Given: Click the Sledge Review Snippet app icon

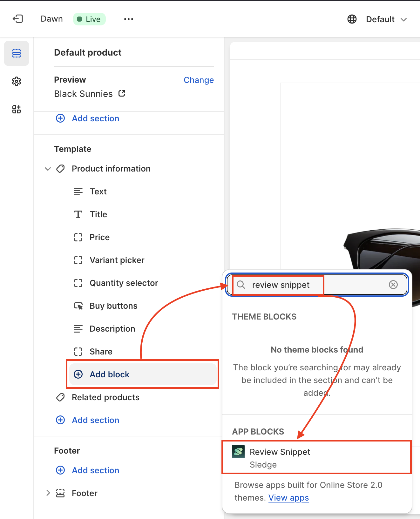Looking at the screenshot, I should (x=238, y=452).
